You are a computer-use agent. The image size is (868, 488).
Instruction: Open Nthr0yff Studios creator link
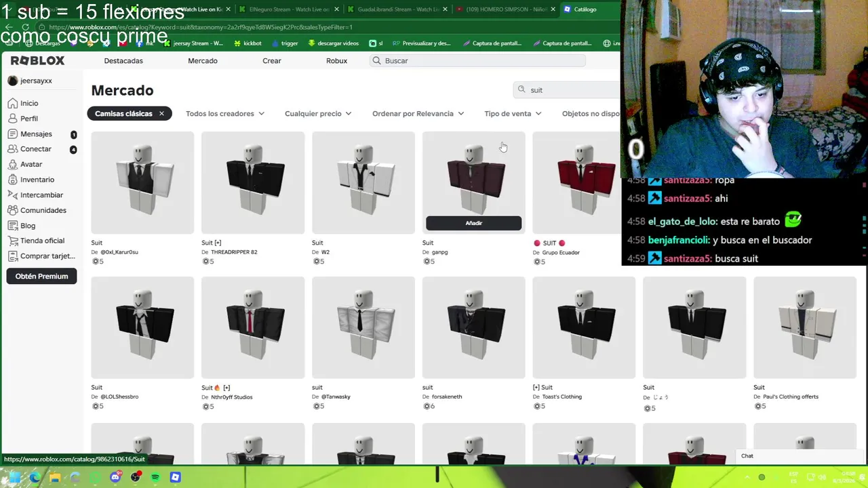tap(231, 397)
